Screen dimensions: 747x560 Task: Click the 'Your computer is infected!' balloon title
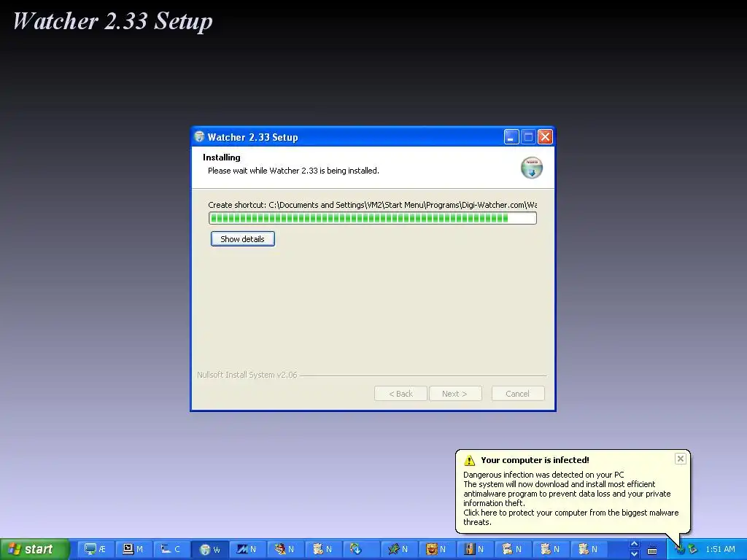click(535, 460)
